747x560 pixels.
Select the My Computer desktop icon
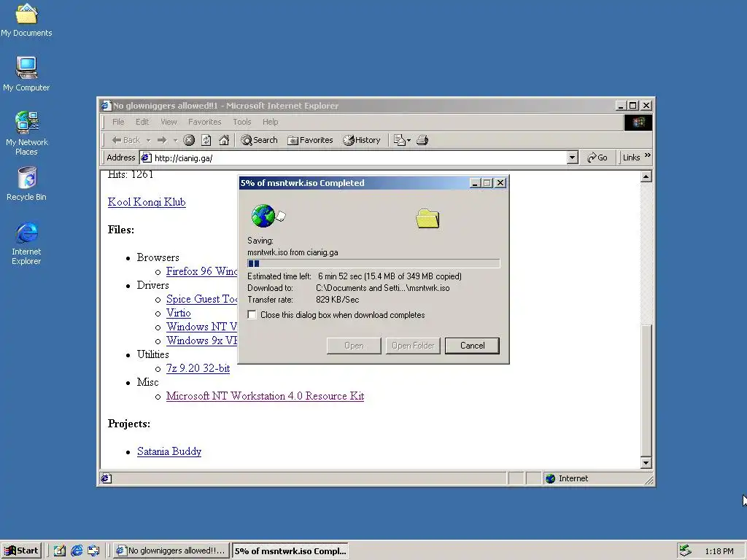26,74
